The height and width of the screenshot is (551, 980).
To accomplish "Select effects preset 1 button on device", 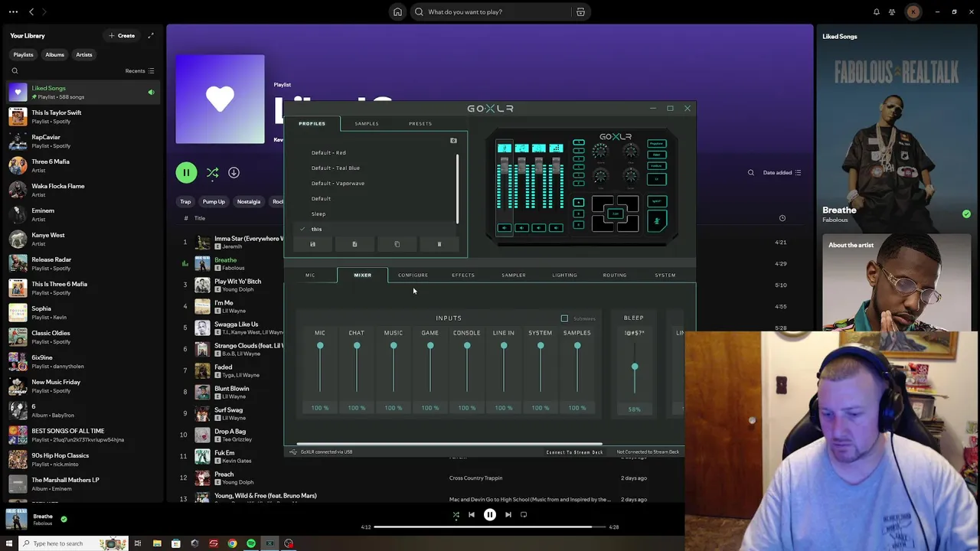I will click(x=579, y=142).
